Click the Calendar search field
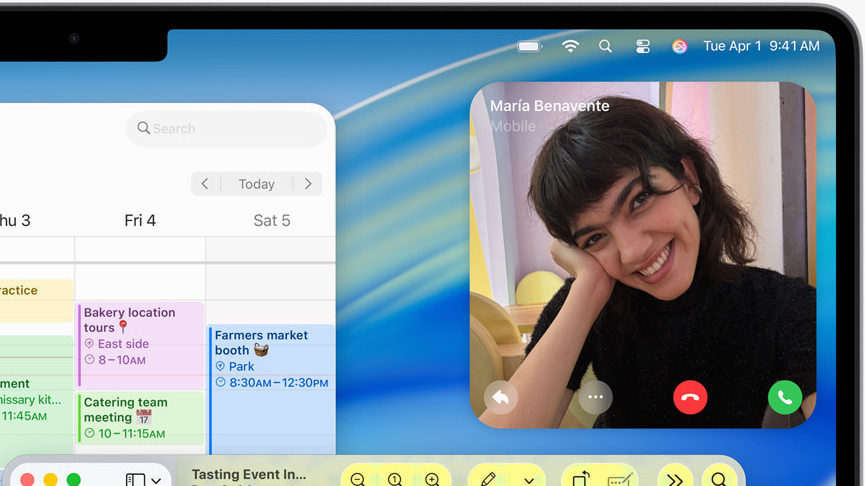The image size is (865, 486). [x=227, y=128]
